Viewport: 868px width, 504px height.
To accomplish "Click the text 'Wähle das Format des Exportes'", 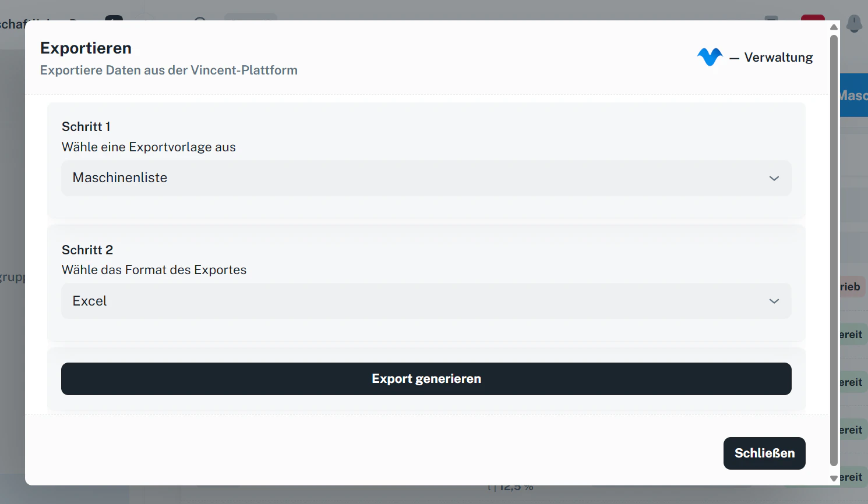I will (x=154, y=270).
